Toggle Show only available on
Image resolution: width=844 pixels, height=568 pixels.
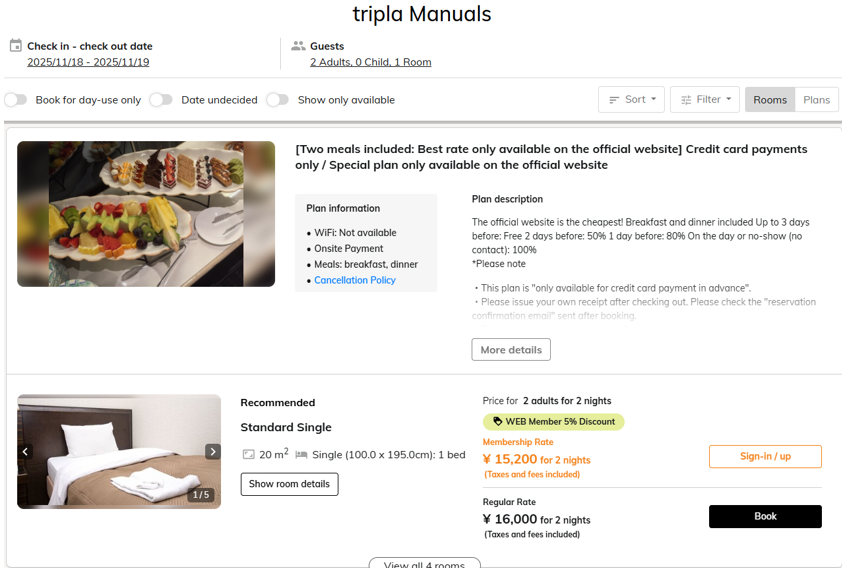(277, 100)
